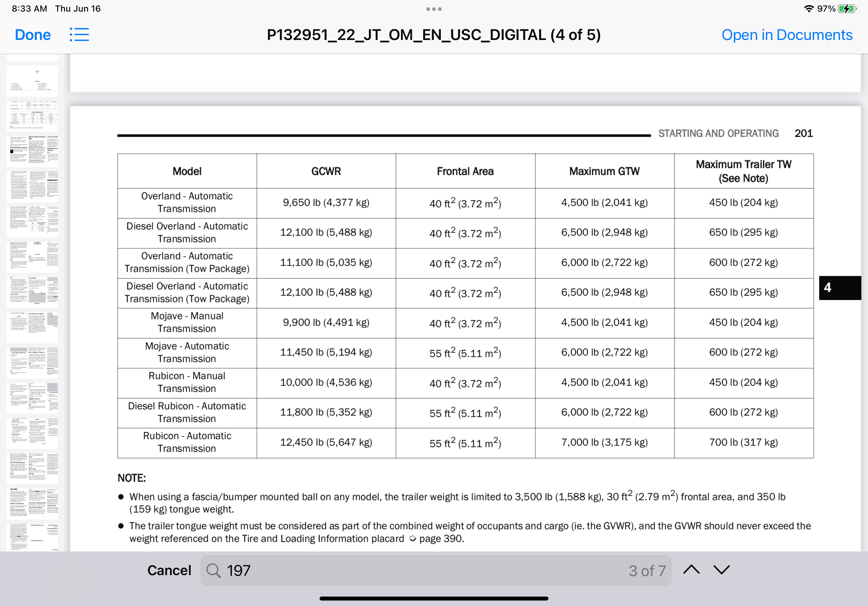
Task: Choose Open in Documents
Action: pyautogui.click(x=787, y=35)
